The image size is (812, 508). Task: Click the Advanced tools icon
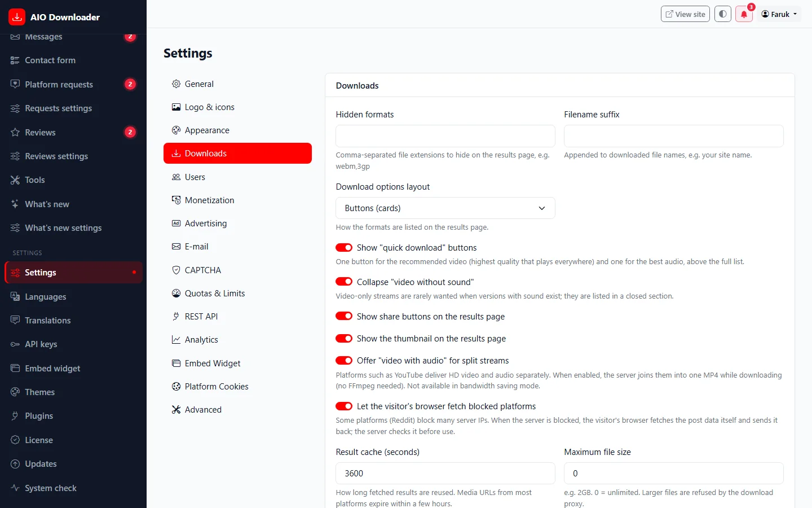pos(176,410)
